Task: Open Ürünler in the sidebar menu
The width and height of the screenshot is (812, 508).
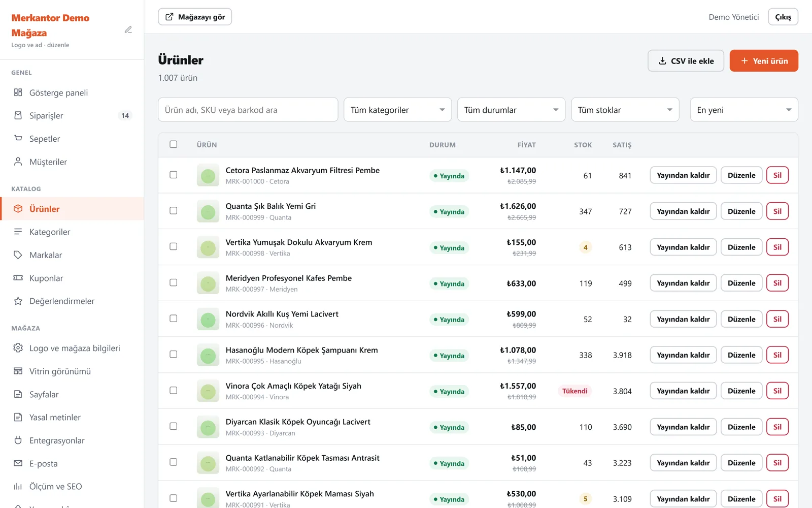Action: tap(72, 209)
